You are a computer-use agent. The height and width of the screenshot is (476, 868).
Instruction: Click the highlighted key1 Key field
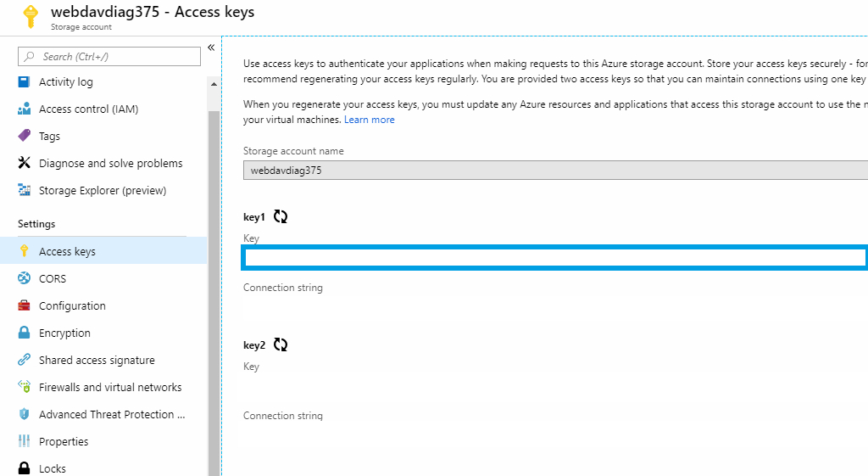coord(554,258)
